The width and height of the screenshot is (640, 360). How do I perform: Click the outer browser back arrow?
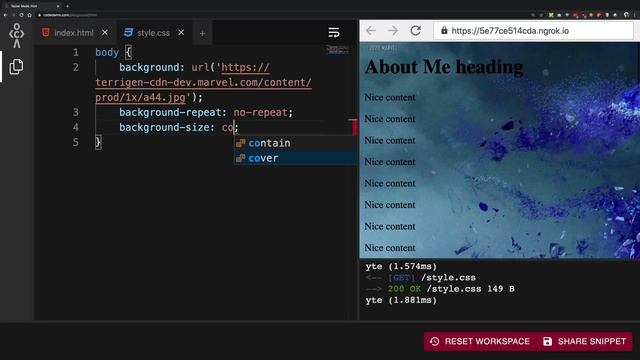(x=5, y=15)
